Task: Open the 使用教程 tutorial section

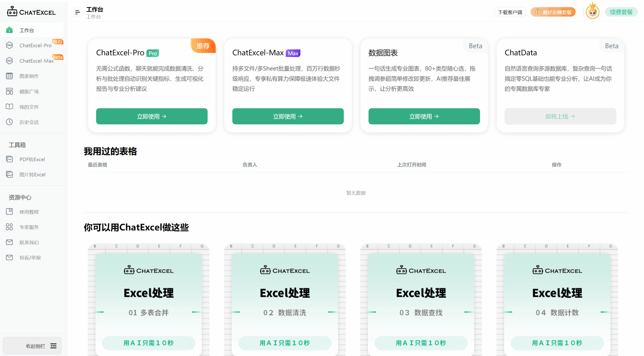Action: coord(29,212)
